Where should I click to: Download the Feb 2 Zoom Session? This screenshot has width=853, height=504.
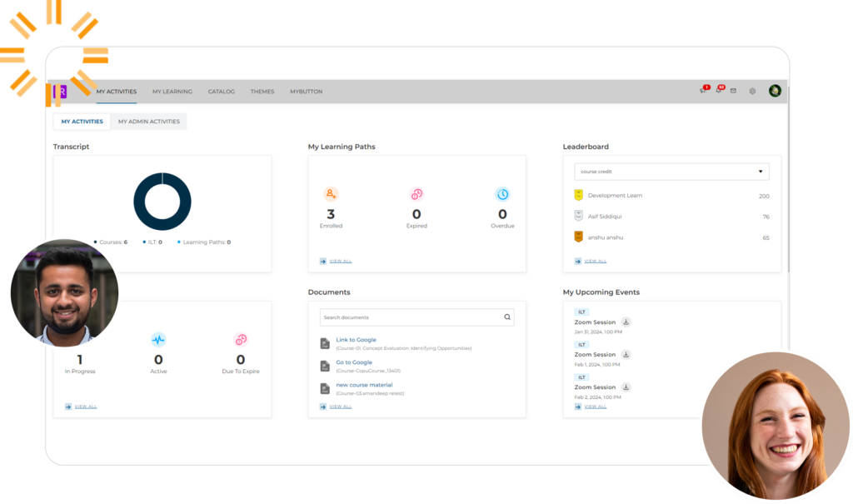[x=626, y=387]
